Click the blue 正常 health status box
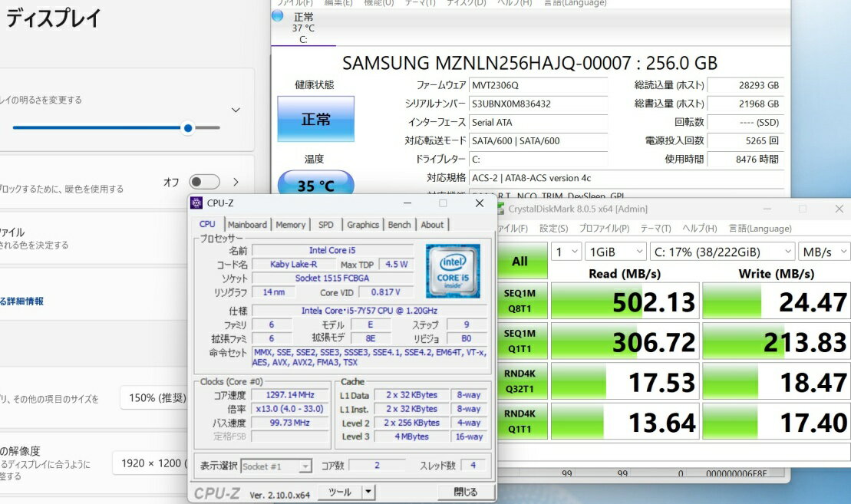The height and width of the screenshot is (504, 851). point(315,120)
